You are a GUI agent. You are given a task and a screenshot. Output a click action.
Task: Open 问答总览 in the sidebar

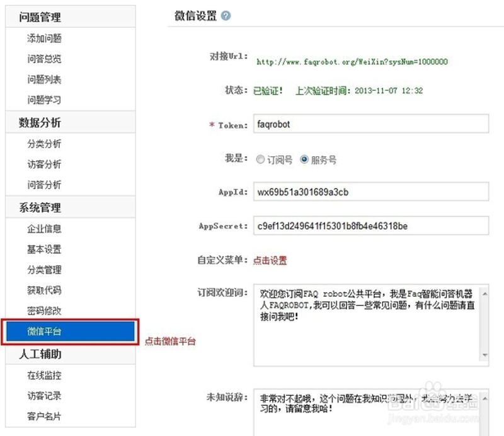coord(44,59)
